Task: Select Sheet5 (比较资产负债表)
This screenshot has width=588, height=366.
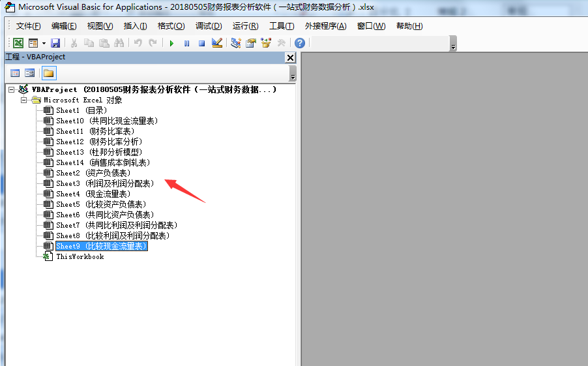Action: point(101,205)
